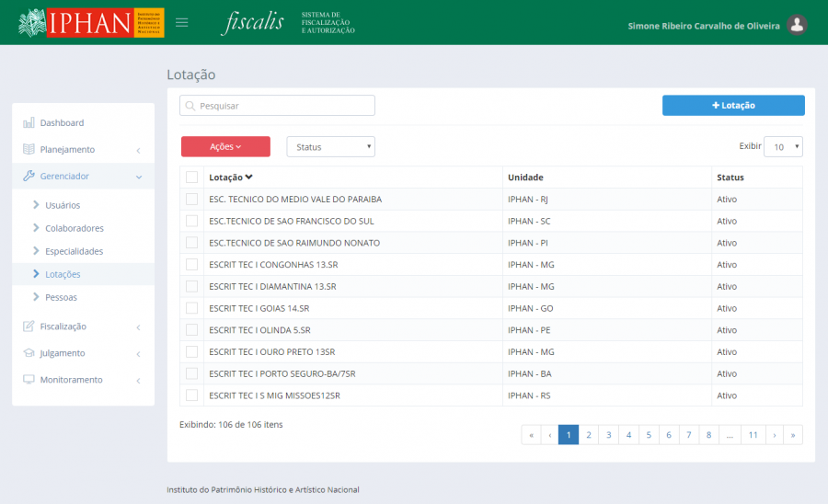
Task: Click the Gerenciador wrench icon
Action: pos(29,176)
